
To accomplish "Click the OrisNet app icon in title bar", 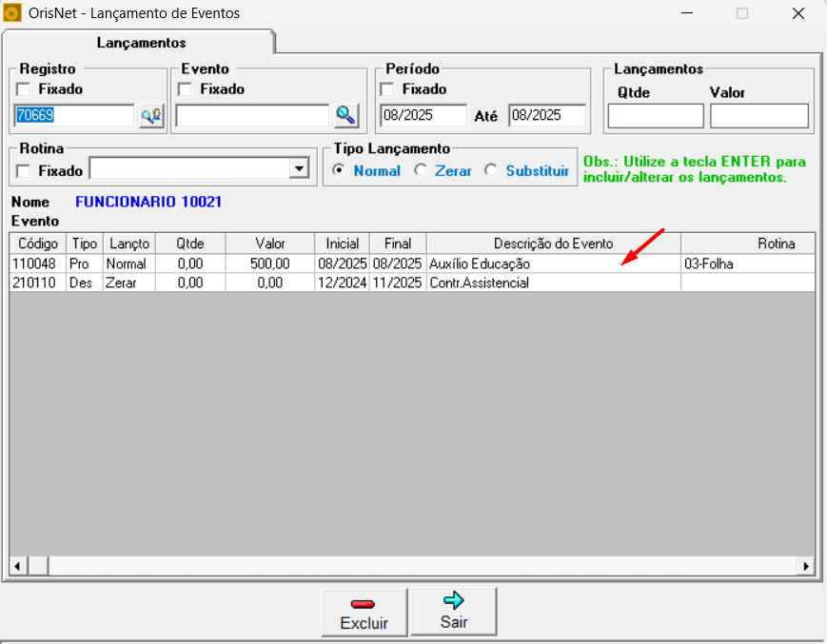I will pos(12,13).
